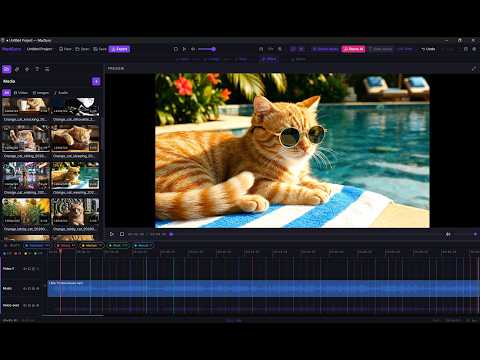The width and height of the screenshot is (480, 360).
Task: Expand preview to fullscreen
Action: (x=474, y=69)
